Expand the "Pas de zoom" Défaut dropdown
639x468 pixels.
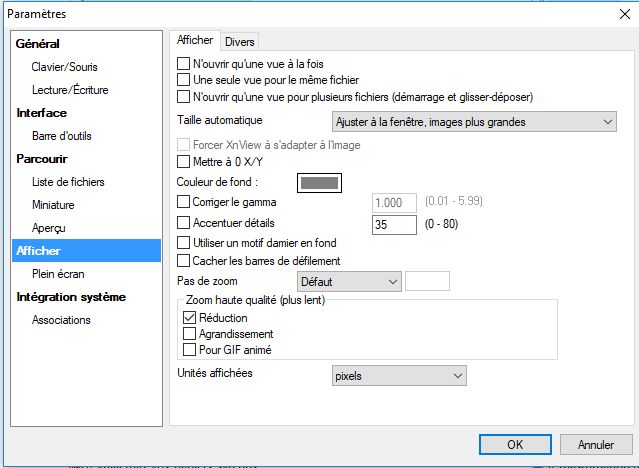pyautogui.click(x=349, y=281)
